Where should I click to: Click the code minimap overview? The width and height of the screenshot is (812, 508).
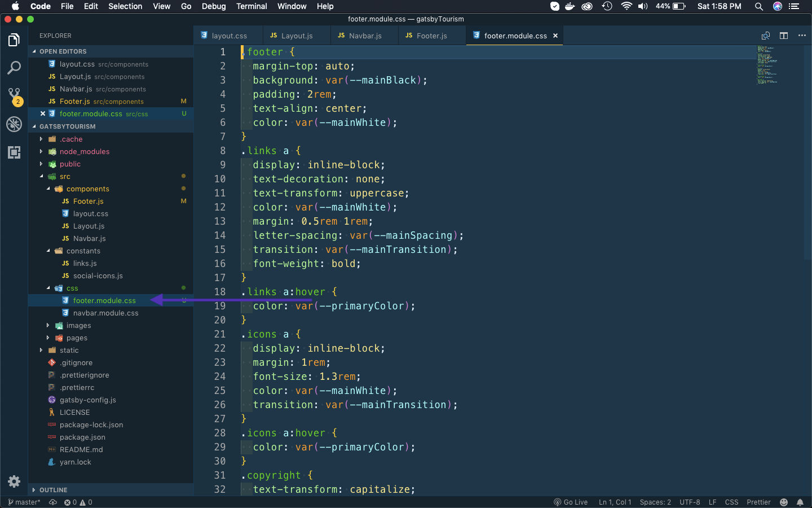tap(767, 65)
